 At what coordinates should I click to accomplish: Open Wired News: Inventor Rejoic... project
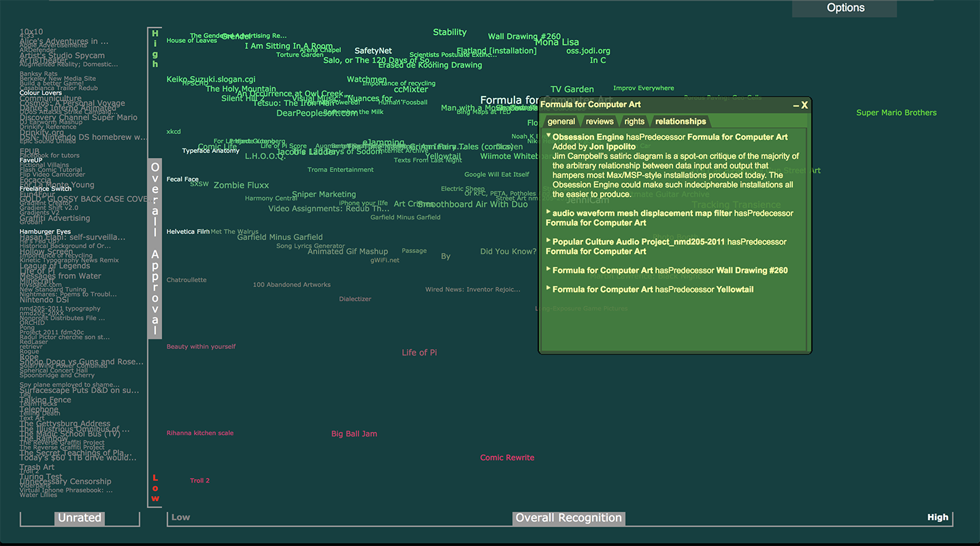(x=472, y=290)
